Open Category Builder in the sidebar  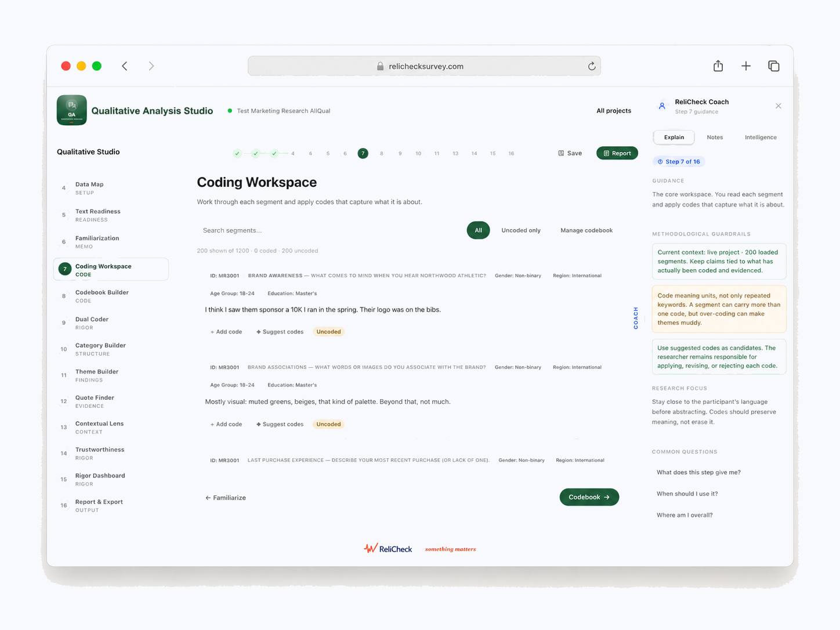pos(111,349)
